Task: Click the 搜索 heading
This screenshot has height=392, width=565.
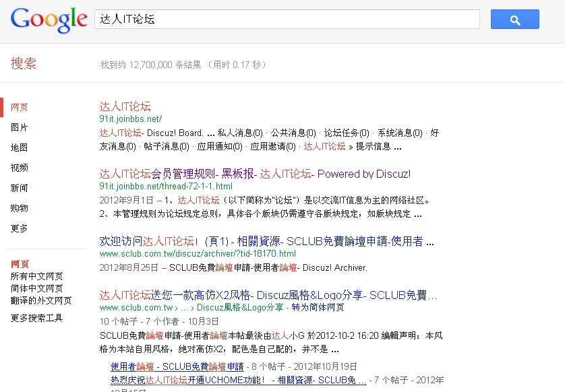Action: 24,63
